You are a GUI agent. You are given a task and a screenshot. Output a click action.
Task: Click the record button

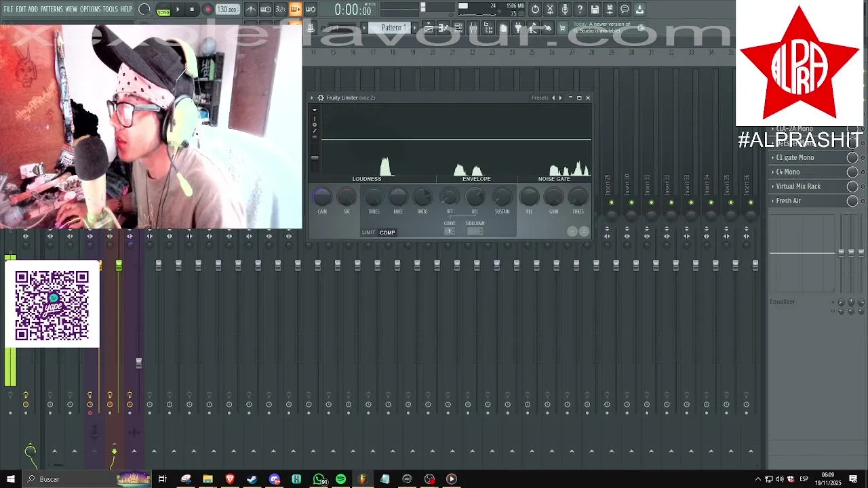coord(208,9)
